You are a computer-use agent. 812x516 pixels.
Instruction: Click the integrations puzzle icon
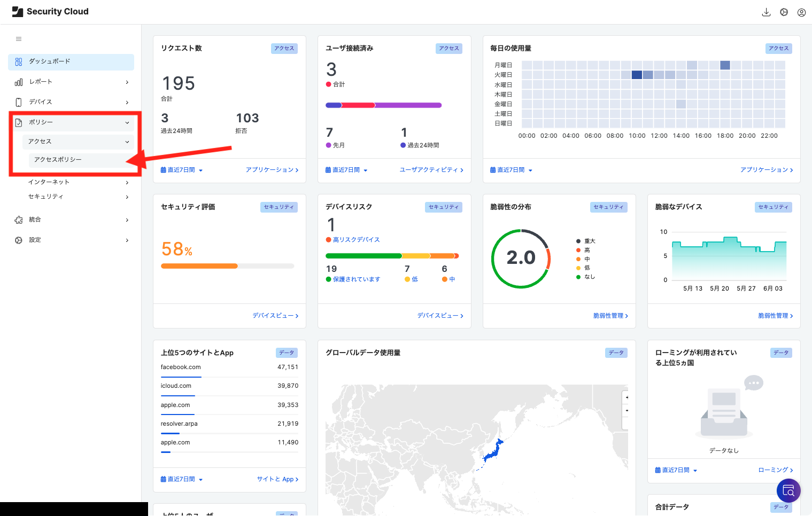pyautogui.click(x=19, y=220)
